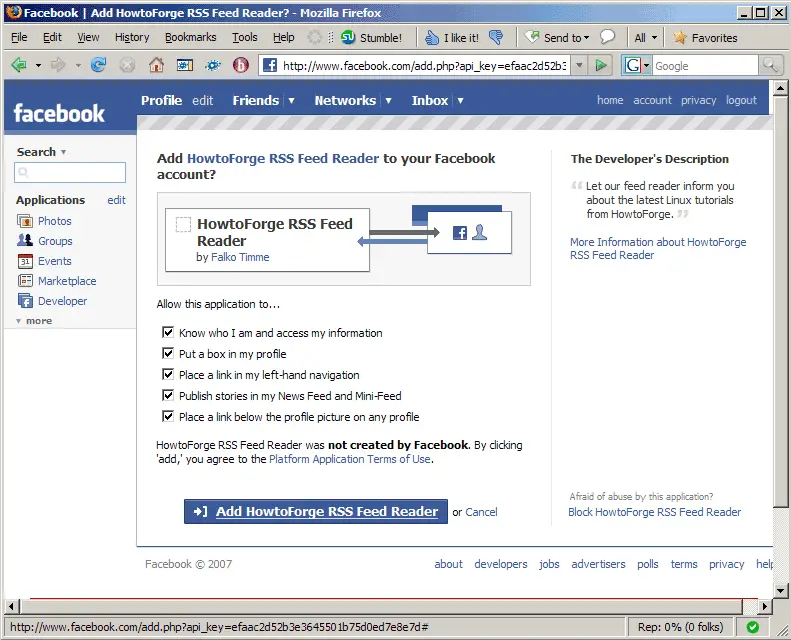This screenshot has height=640, width=791.
Task: Click the Favorites star icon
Action: click(x=680, y=37)
